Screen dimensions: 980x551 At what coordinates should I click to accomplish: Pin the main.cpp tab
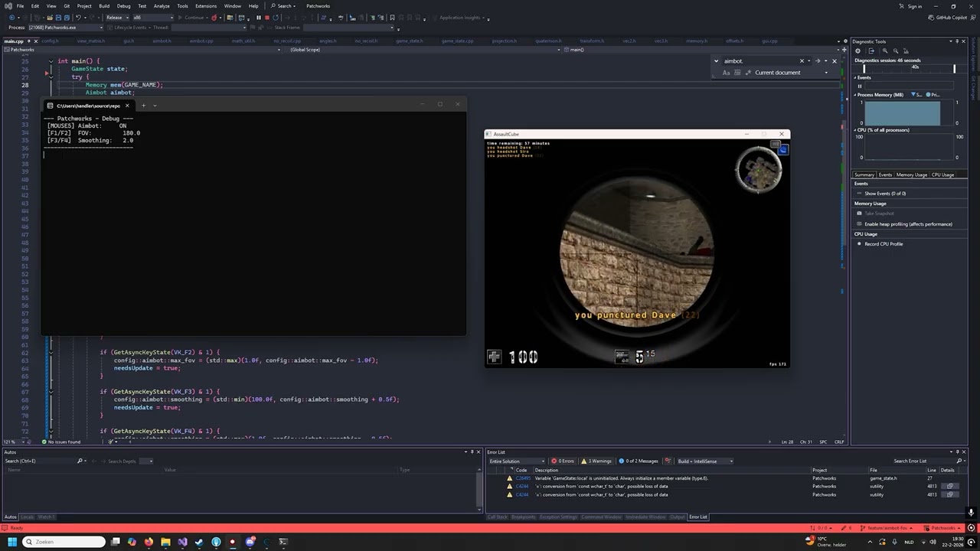[x=28, y=41]
